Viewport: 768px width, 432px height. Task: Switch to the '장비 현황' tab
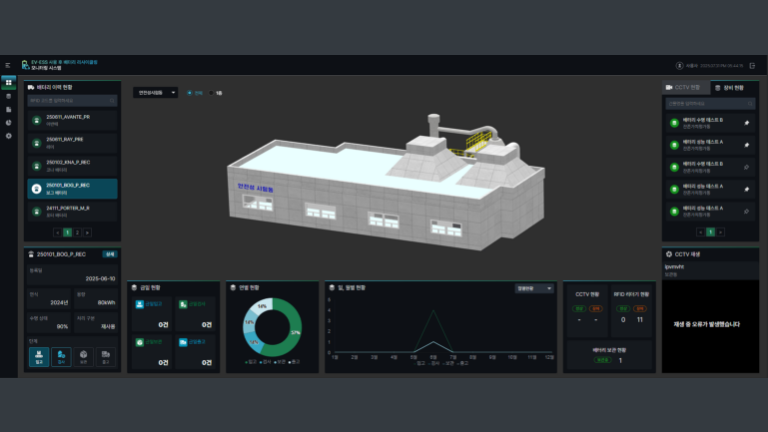[734, 87]
